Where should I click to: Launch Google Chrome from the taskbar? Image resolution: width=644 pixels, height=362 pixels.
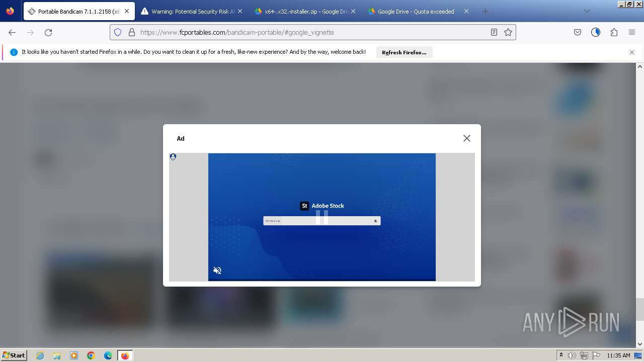[x=91, y=355]
